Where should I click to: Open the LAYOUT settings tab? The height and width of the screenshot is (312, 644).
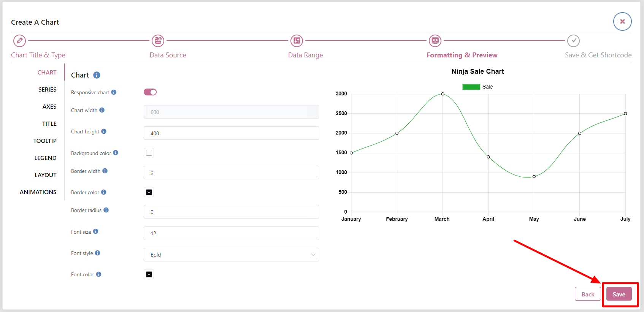[46, 175]
